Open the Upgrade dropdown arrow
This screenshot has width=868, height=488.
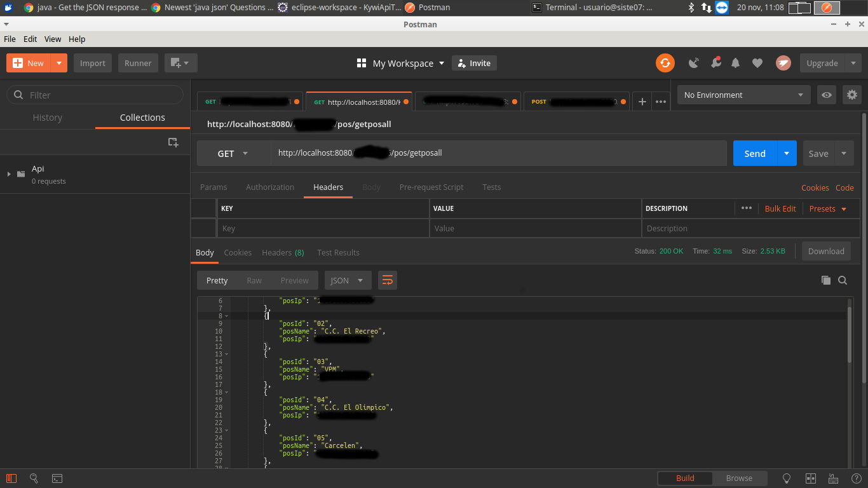coord(853,63)
